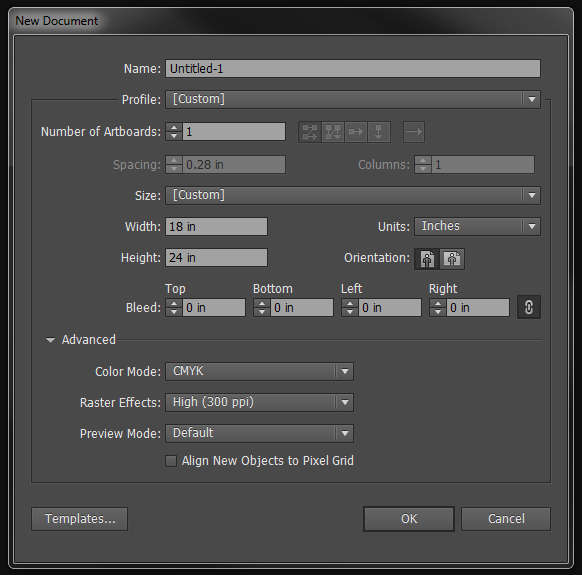Confirm the dialog with the OK button

click(x=409, y=519)
